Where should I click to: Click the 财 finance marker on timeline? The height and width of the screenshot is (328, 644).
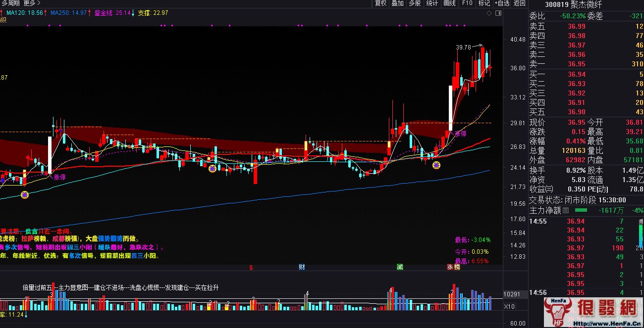point(301,267)
